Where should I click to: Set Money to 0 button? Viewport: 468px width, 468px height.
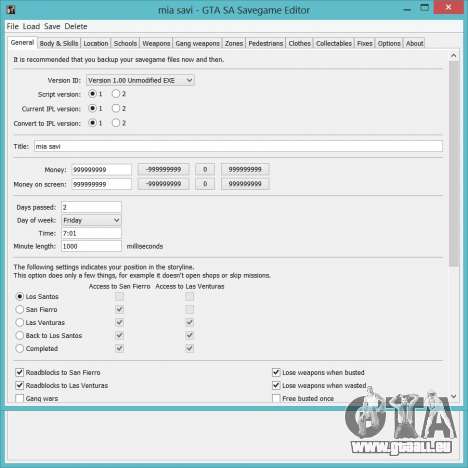click(205, 170)
